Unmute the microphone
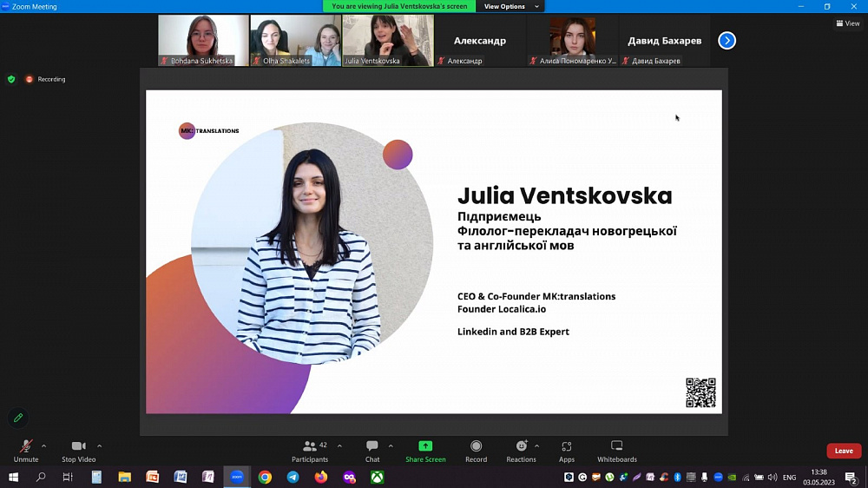The image size is (868, 488). coord(26,452)
